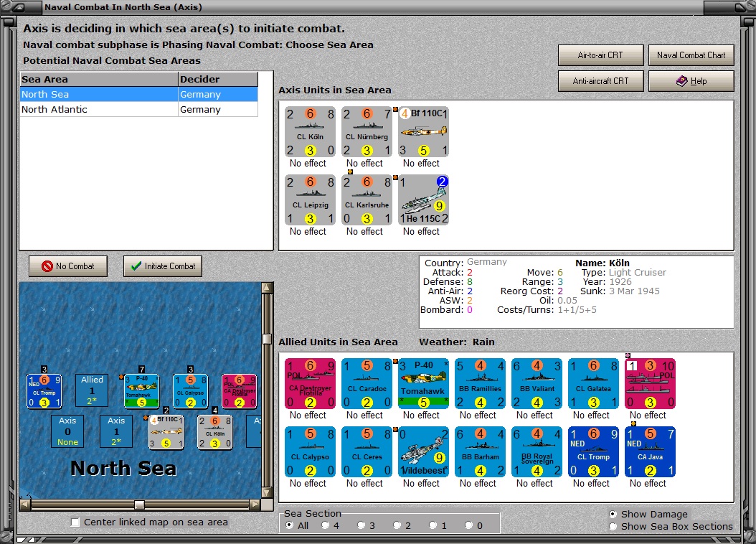This screenshot has height=544, width=756.
Task: Select the Vildebeest aircraft counter
Action: [x=423, y=452]
